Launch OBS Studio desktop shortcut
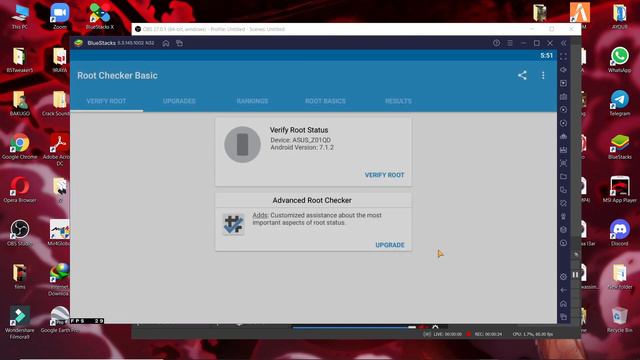Viewport: 640px width, 360px height. point(20,233)
